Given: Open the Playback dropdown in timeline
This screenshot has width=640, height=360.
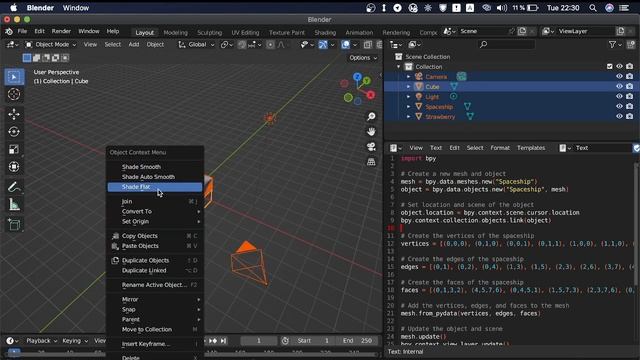Looking at the screenshot, I should coord(42,340).
